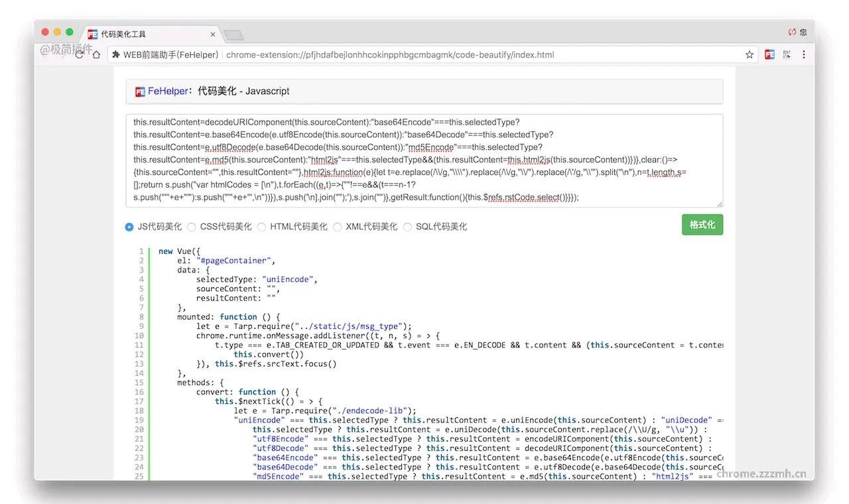
Task: Click the 'selectedType: "uniEncode"' line
Action: (x=257, y=279)
